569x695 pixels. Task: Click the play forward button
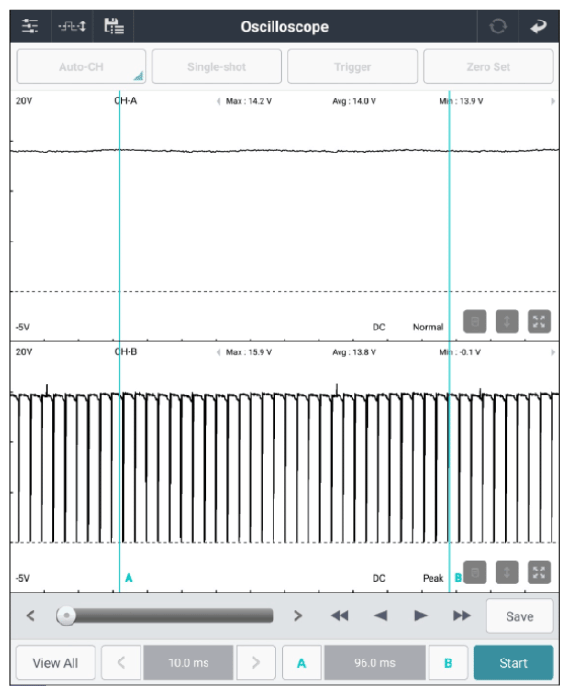(x=421, y=616)
